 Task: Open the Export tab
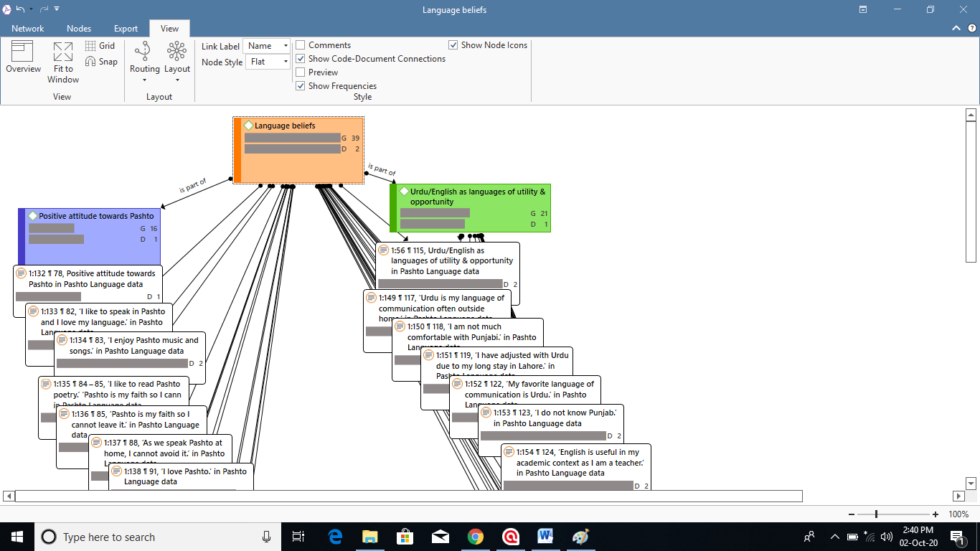[x=126, y=29]
